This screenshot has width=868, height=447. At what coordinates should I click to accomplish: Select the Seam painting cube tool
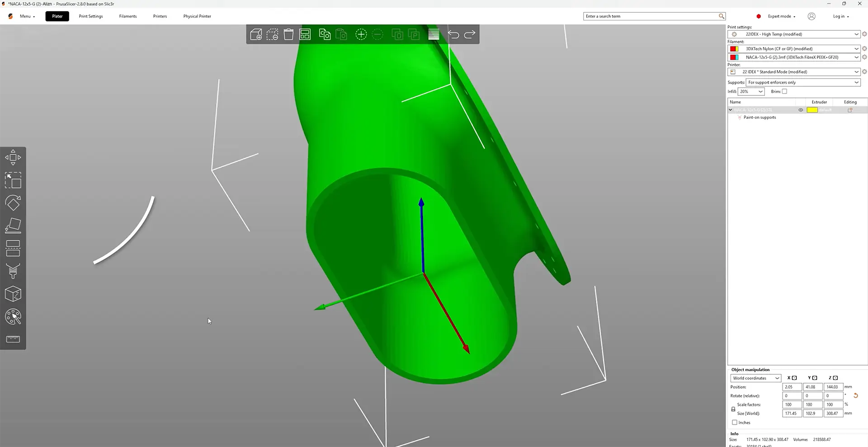pyautogui.click(x=13, y=294)
